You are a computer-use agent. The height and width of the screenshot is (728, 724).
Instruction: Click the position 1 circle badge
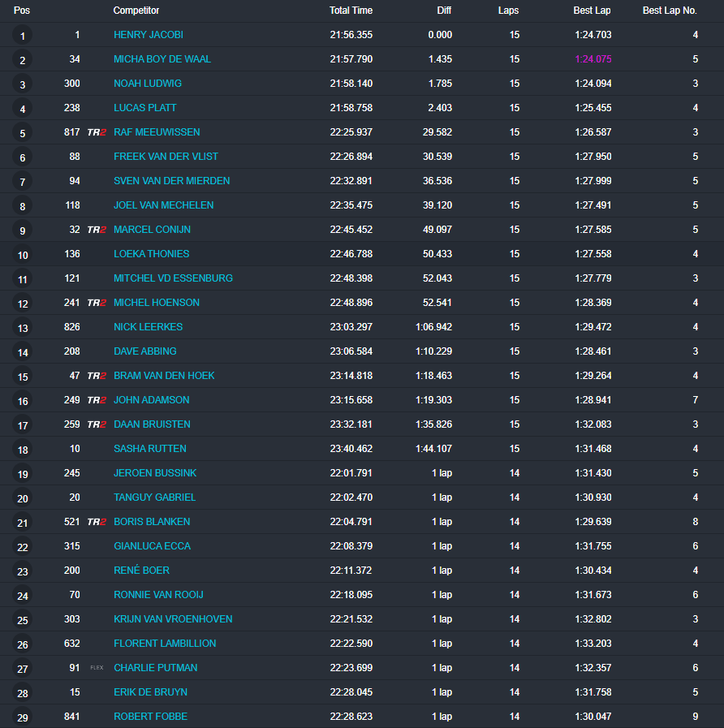(23, 36)
